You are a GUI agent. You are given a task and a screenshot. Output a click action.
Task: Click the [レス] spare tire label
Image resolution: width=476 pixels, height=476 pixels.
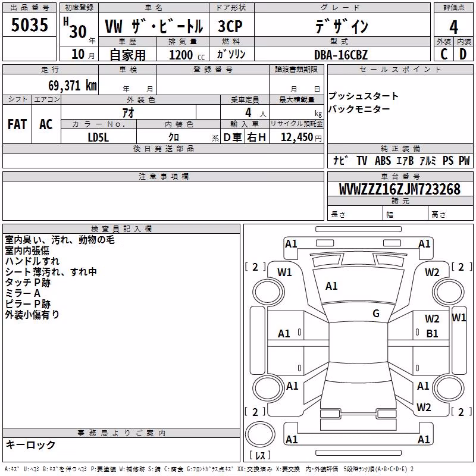coord(260,455)
